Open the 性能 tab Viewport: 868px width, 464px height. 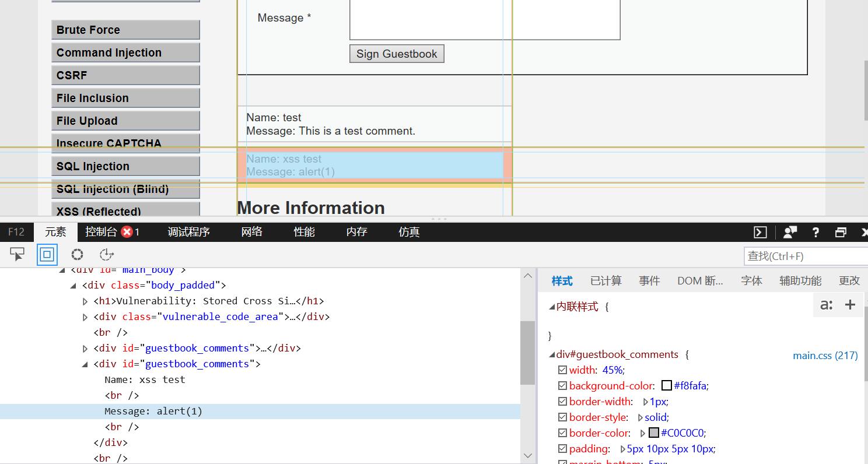click(x=304, y=232)
